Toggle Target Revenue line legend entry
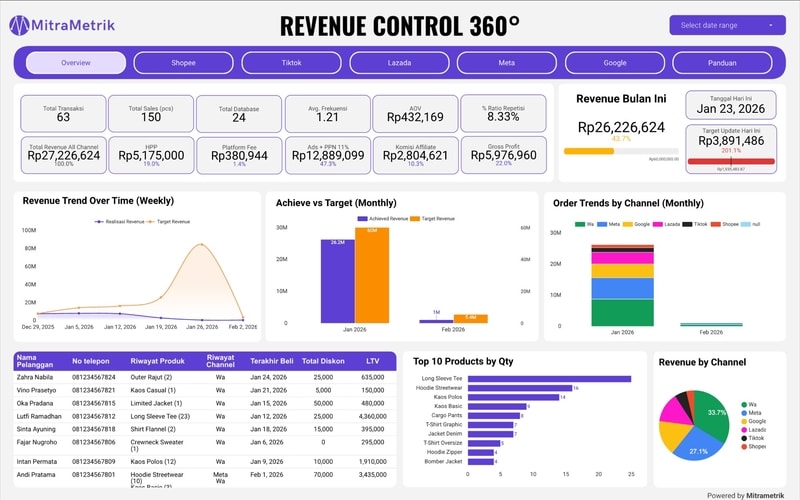The width and height of the screenshot is (800, 500). point(153,221)
